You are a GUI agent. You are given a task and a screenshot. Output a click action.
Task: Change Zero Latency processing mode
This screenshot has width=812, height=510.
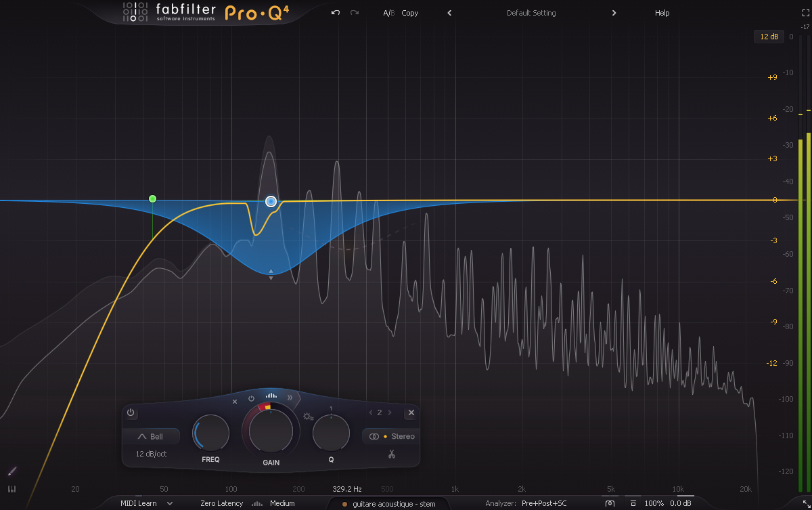pyautogui.click(x=222, y=503)
